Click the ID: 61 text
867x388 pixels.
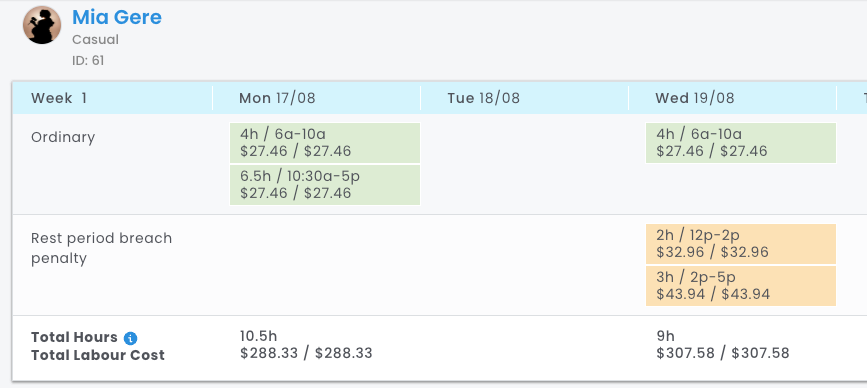click(x=88, y=61)
